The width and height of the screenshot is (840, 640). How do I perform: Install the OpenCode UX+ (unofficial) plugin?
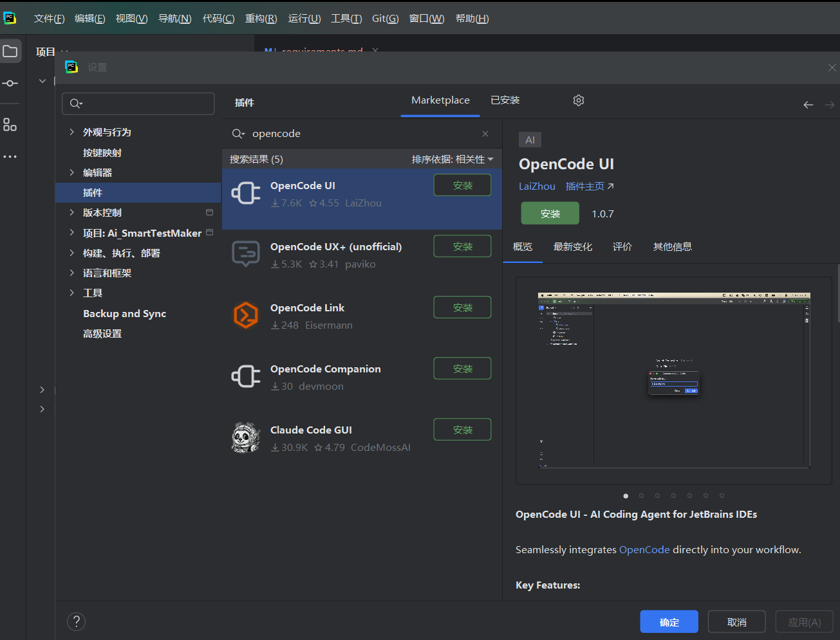coord(463,246)
